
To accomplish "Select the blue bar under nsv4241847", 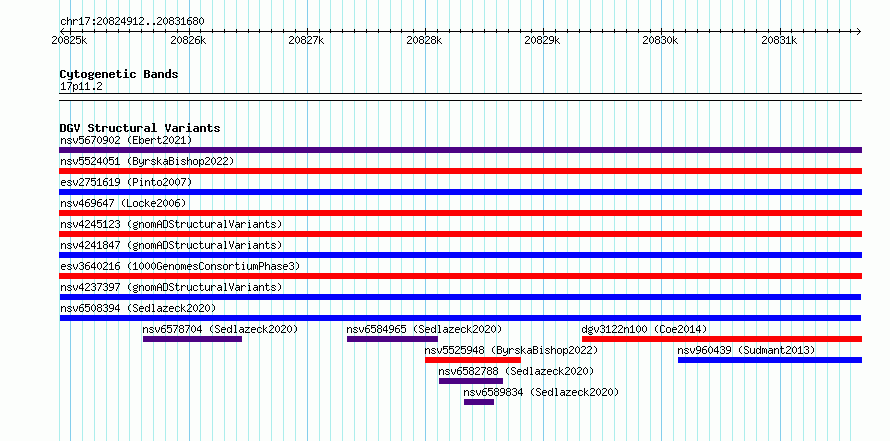I will coord(460,255).
